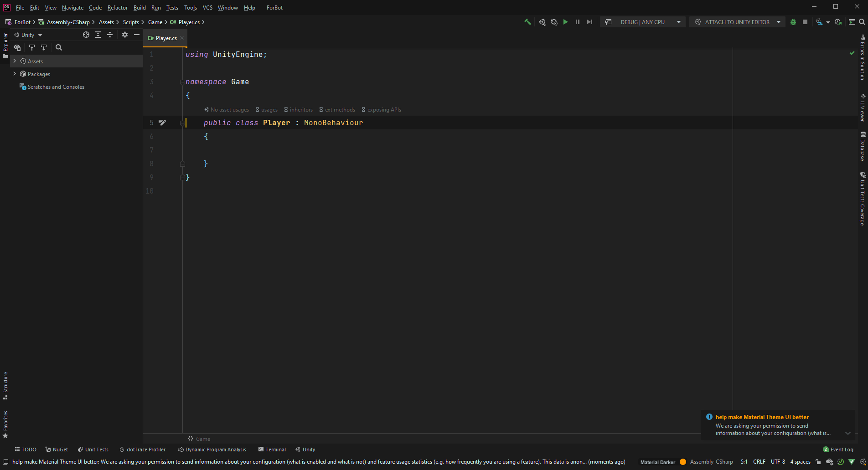
Task: Toggle the show-all-files eye icon in Explorer
Action: coord(17,47)
